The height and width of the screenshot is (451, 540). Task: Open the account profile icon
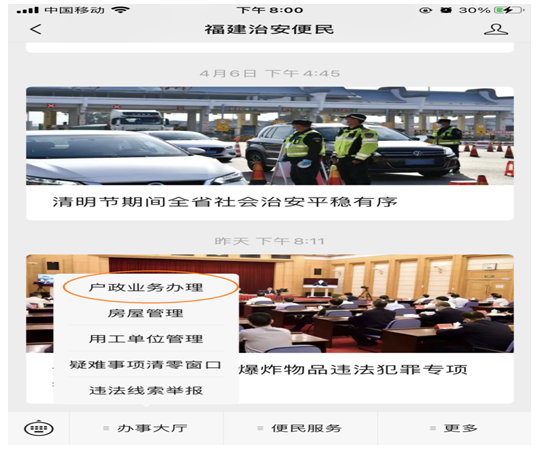(496, 29)
